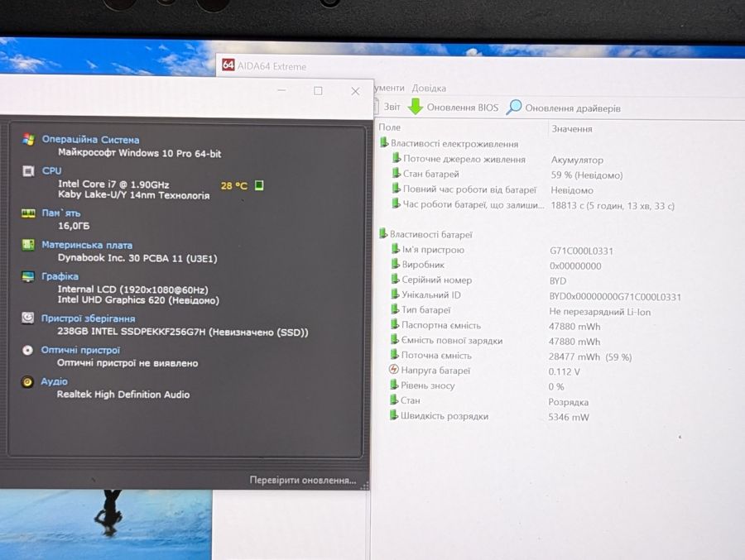Screen dimensions: 745x560
Task: Click the motherboard icon by Материнська плата
Action: [28, 245]
